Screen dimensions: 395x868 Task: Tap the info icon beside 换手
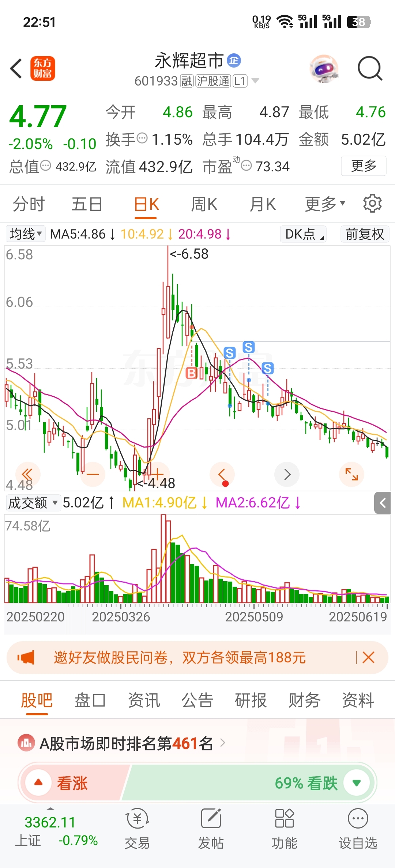point(142,138)
